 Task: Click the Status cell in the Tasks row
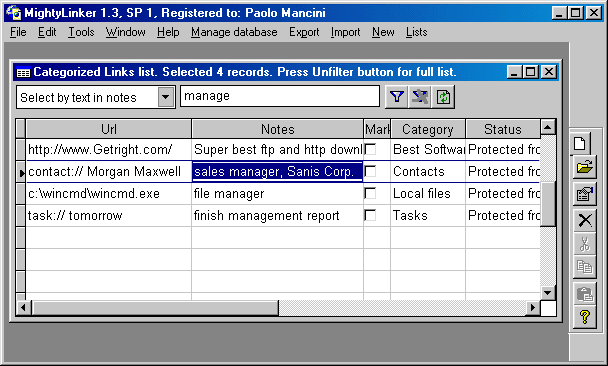click(503, 216)
